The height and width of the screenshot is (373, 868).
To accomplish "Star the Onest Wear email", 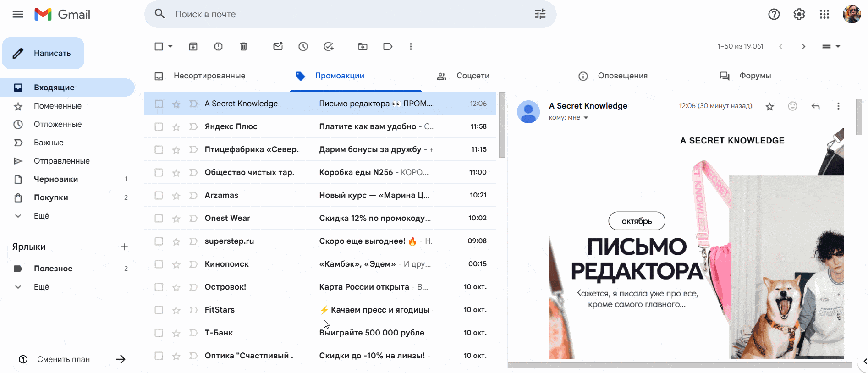I will [x=176, y=219].
